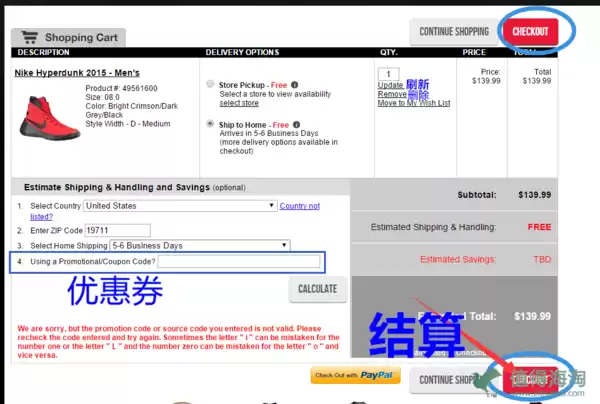Viewport: 600px width, 404px height.
Task: Click the Promotional/Coupon Code input field
Action: (x=239, y=261)
